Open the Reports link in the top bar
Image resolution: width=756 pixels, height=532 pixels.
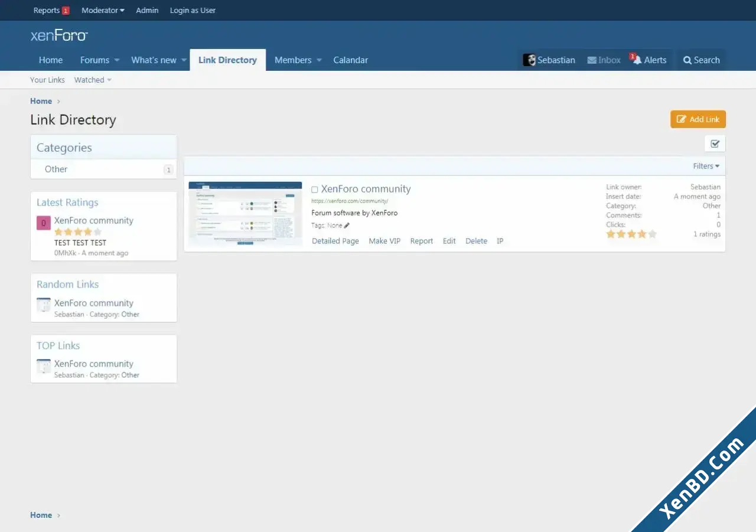[x=47, y=10]
